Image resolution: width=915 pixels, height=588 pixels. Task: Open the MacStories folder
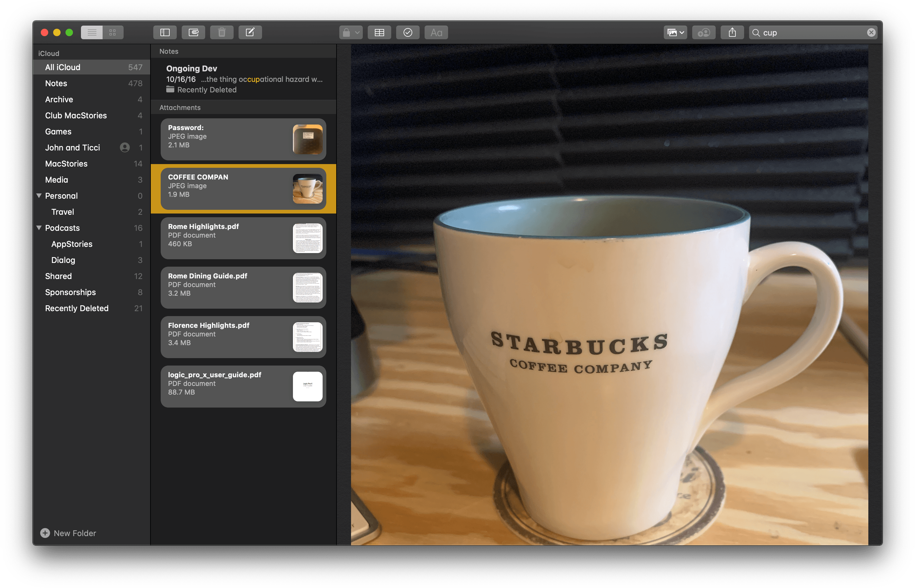[92, 163]
